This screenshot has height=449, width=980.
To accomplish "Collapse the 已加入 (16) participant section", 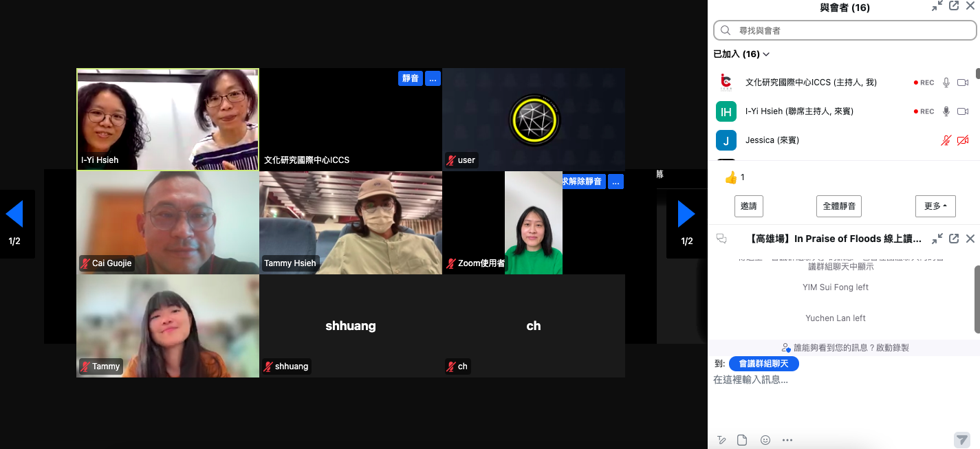I will click(741, 54).
